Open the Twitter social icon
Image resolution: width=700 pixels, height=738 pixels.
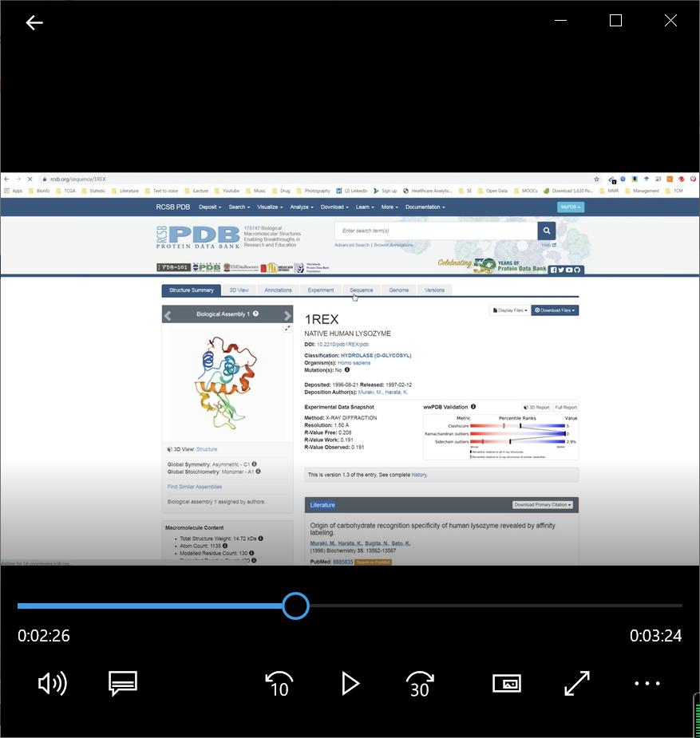[561, 270]
